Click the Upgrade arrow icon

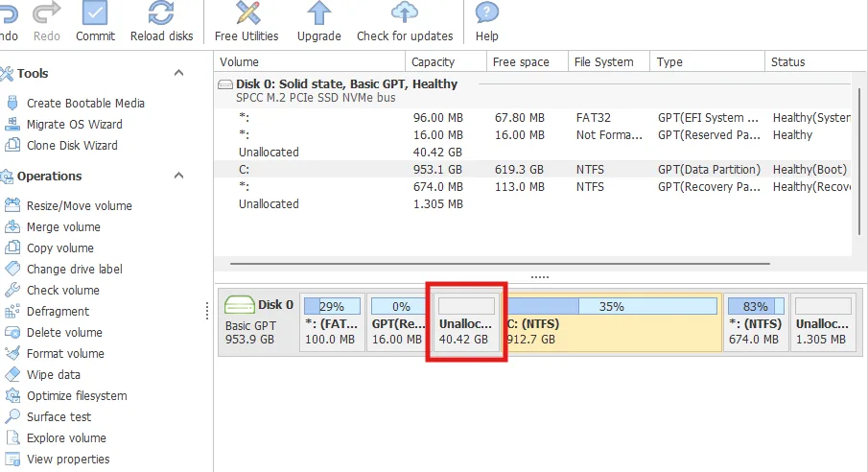click(x=318, y=12)
